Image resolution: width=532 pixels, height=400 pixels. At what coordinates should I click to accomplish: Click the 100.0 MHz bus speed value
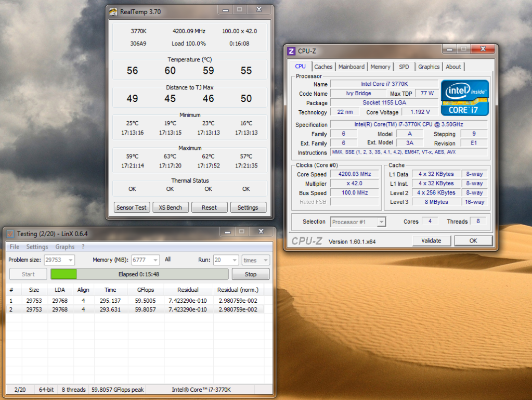(355, 192)
